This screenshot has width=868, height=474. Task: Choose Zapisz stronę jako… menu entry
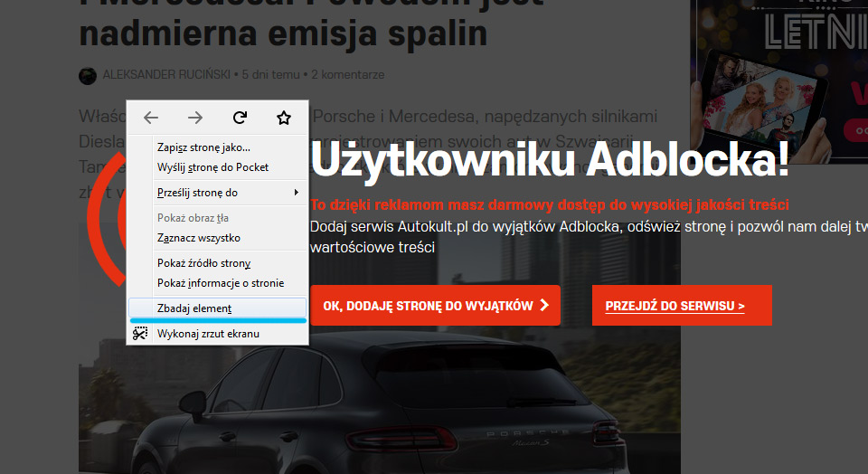[218, 147]
